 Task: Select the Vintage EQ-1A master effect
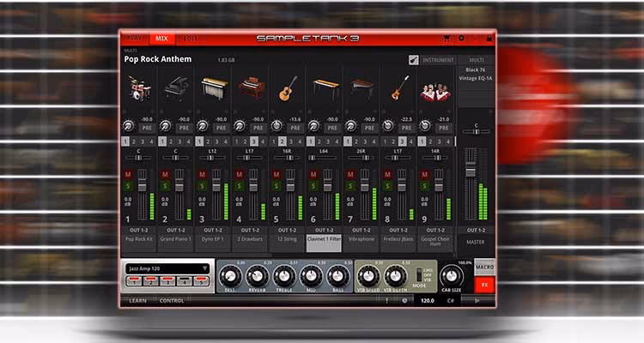pos(476,78)
